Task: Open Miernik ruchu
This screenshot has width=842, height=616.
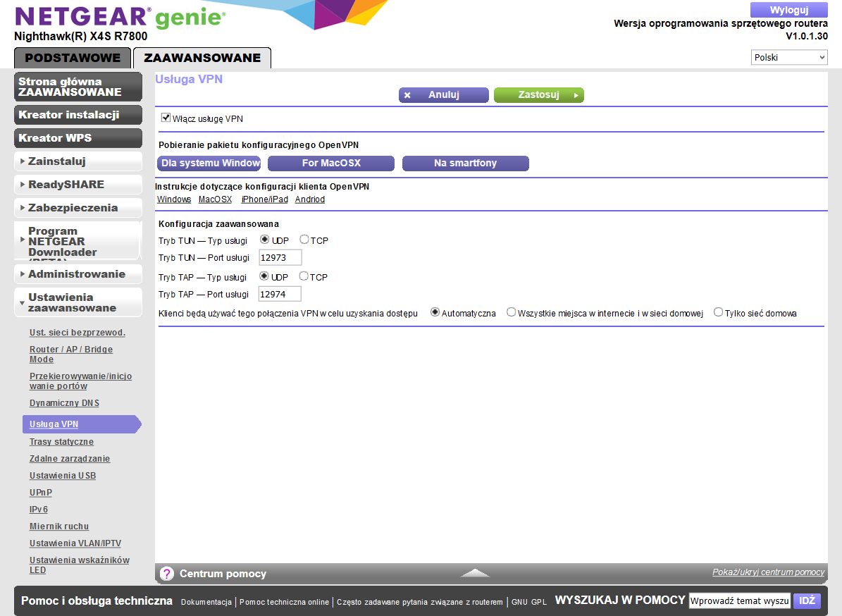Action: (x=59, y=526)
